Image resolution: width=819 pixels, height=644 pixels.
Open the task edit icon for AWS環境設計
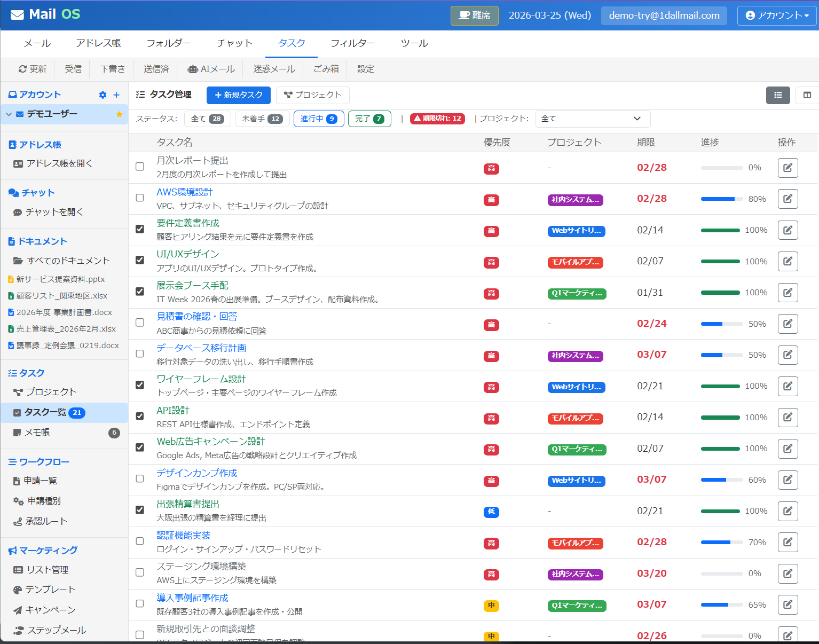click(787, 199)
